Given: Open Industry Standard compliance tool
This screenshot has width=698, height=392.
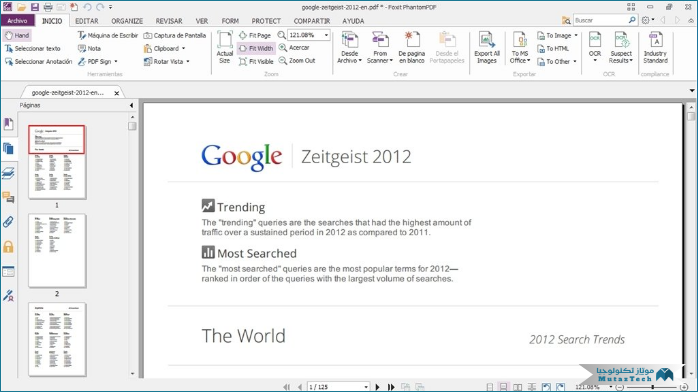Looking at the screenshot, I should coord(655,48).
